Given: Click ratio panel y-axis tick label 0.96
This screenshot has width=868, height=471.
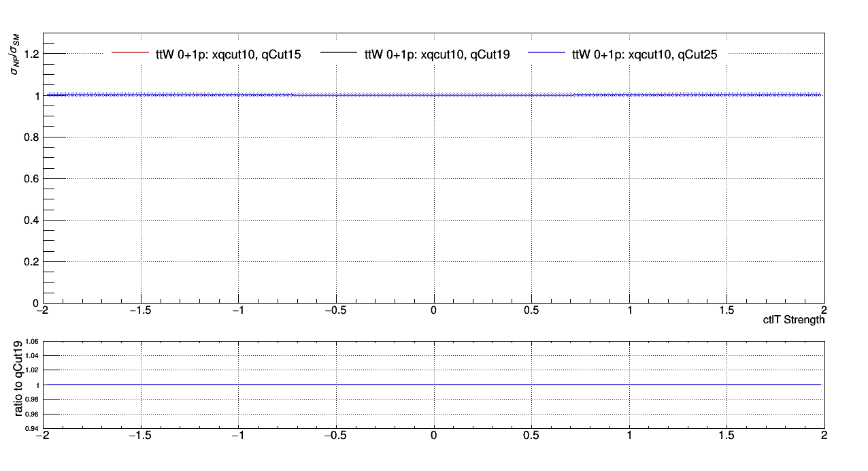Looking at the screenshot, I should [x=33, y=414].
